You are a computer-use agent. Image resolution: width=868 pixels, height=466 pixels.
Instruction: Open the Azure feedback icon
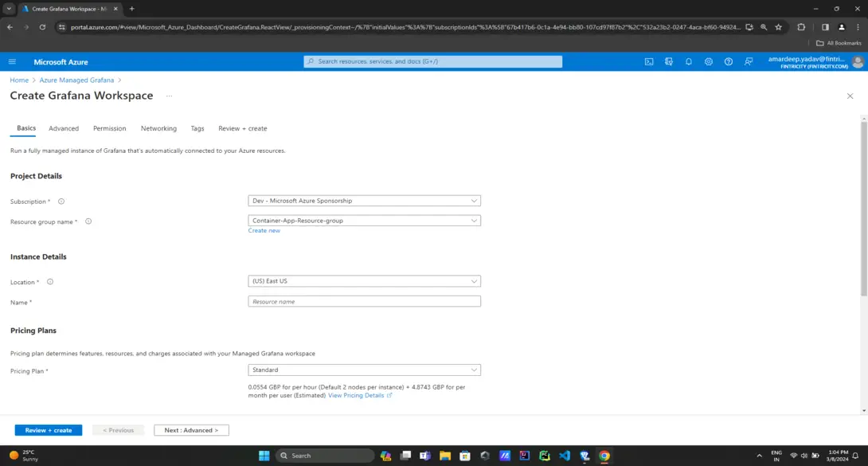(x=749, y=61)
